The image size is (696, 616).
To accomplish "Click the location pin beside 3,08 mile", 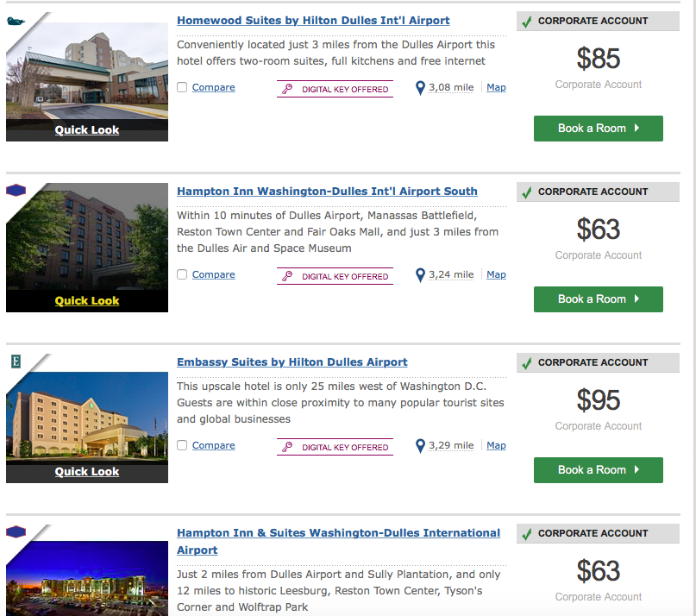I will point(420,88).
